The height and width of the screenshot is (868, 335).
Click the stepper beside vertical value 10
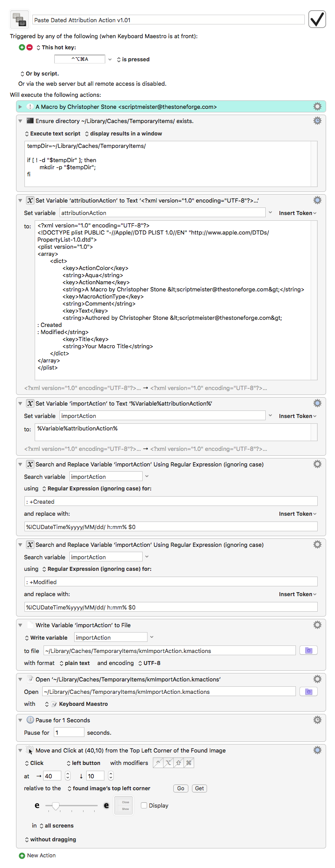111,776
